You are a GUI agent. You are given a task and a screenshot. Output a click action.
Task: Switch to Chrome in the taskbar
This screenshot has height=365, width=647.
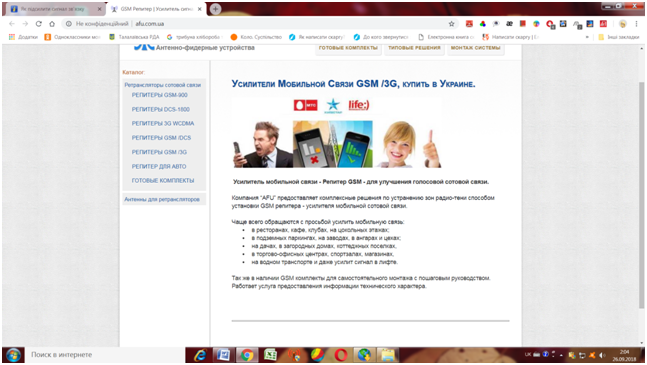tap(247, 355)
